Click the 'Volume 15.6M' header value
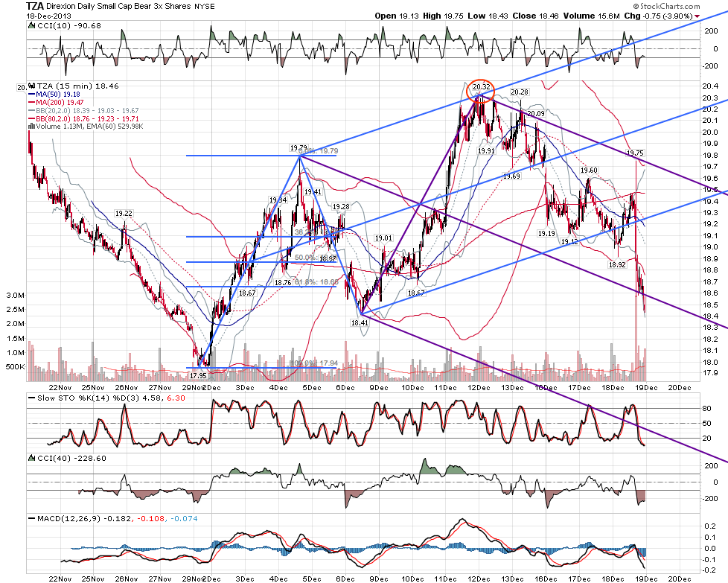Image resolution: width=728 pixels, height=583 pixels. 592,16
